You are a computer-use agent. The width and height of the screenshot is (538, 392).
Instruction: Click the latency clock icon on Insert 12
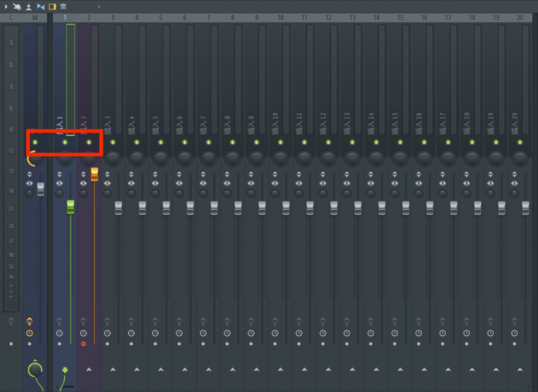point(323,333)
